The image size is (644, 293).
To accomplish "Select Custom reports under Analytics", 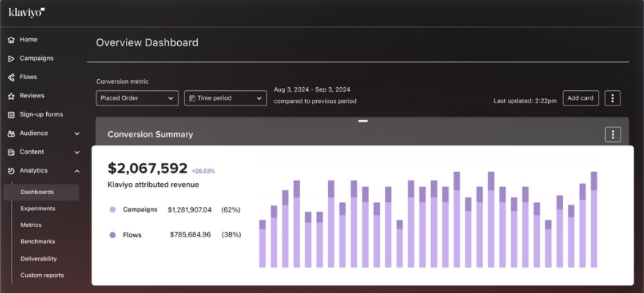I will pyautogui.click(x=42, y=275).
